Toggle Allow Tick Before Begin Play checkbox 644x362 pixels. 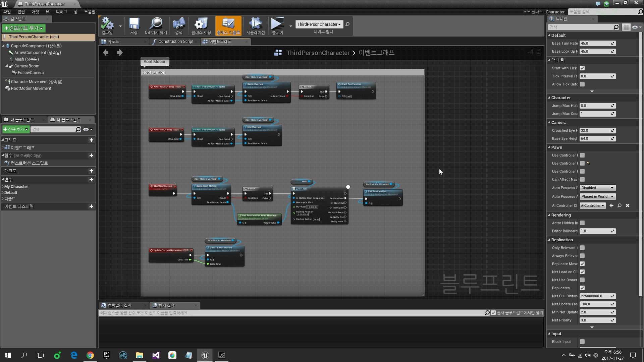[x=582, y=84]
